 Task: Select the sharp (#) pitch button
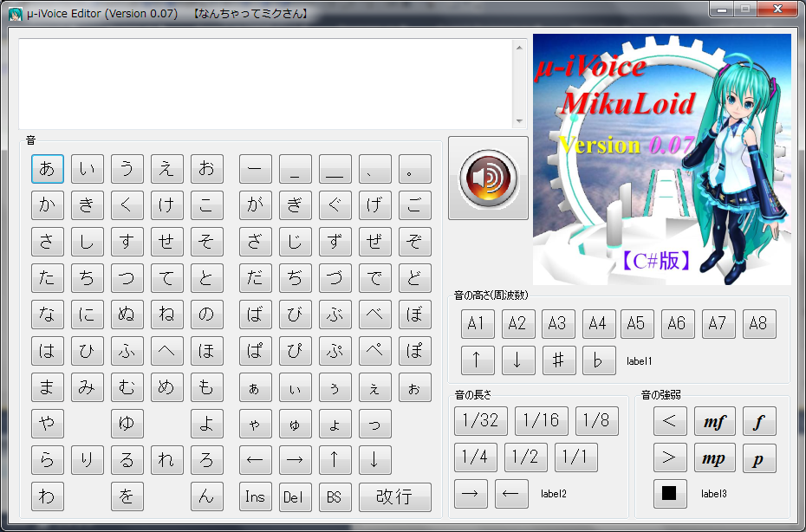point(559,360)
